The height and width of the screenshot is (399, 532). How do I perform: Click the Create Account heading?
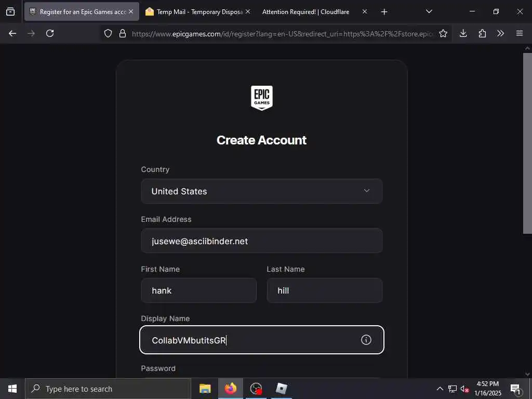click(262, 140)
